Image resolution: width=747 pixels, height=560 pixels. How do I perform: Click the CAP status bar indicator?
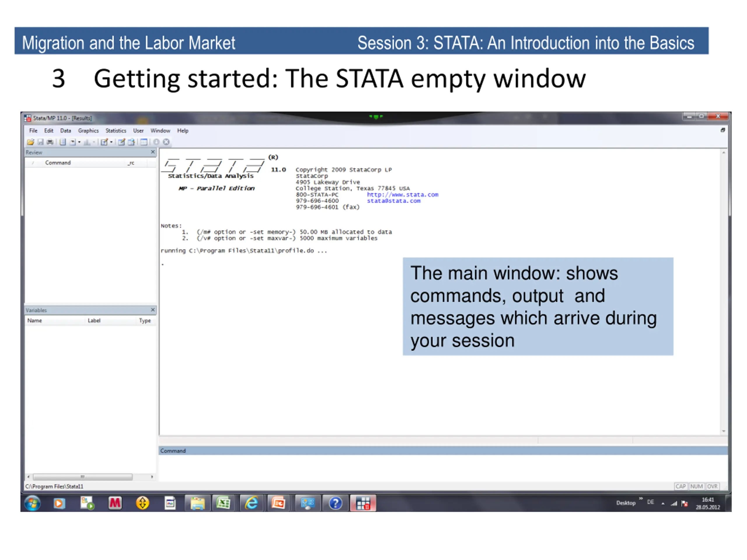click(681, 487)
